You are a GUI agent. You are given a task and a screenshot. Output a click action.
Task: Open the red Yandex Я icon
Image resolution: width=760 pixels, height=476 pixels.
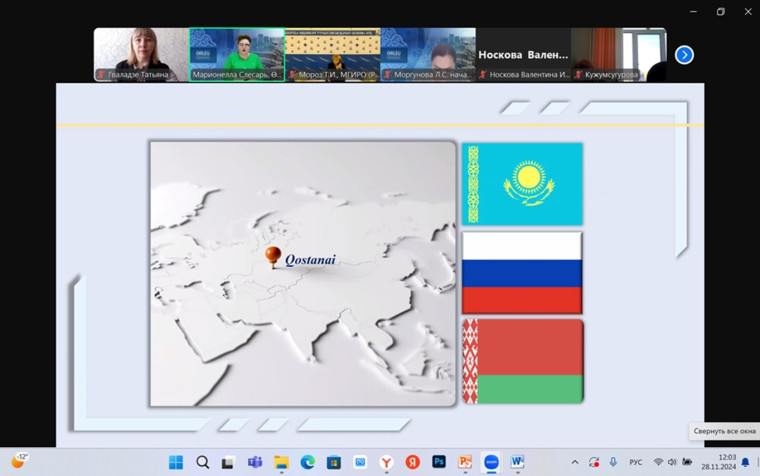(412, 462)
